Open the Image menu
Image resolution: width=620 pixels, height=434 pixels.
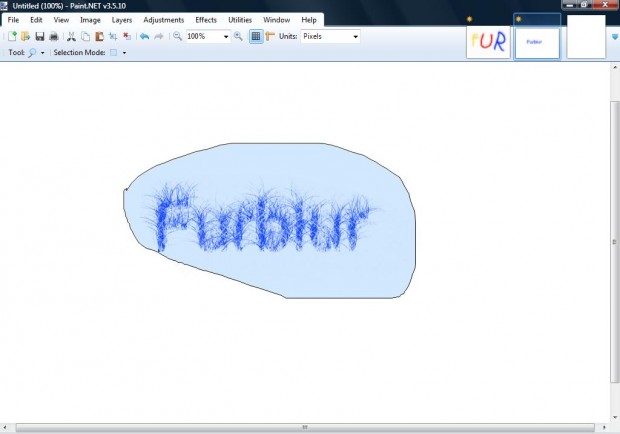click(90, 20)
